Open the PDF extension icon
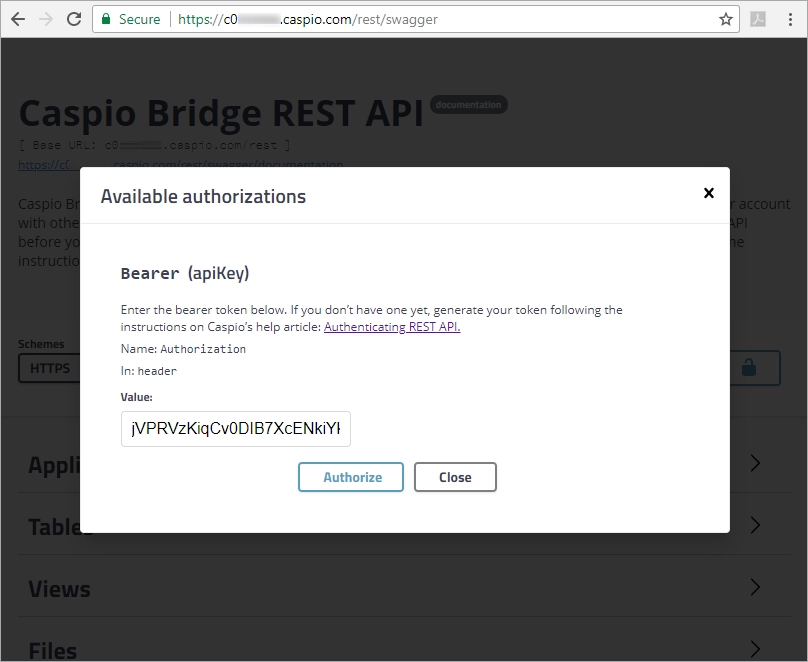Image resolution: width=808 pixels, height=662 pixels. [758, 20]
